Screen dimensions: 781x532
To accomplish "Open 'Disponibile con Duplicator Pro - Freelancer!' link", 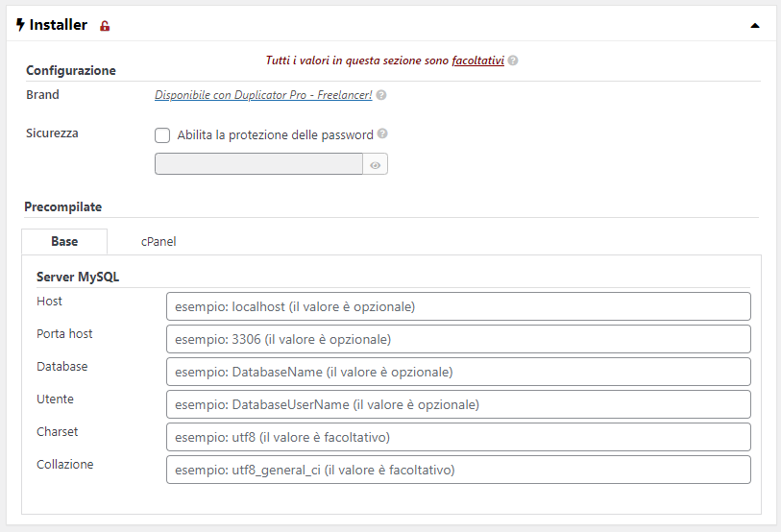I will [x=263, y=96].
